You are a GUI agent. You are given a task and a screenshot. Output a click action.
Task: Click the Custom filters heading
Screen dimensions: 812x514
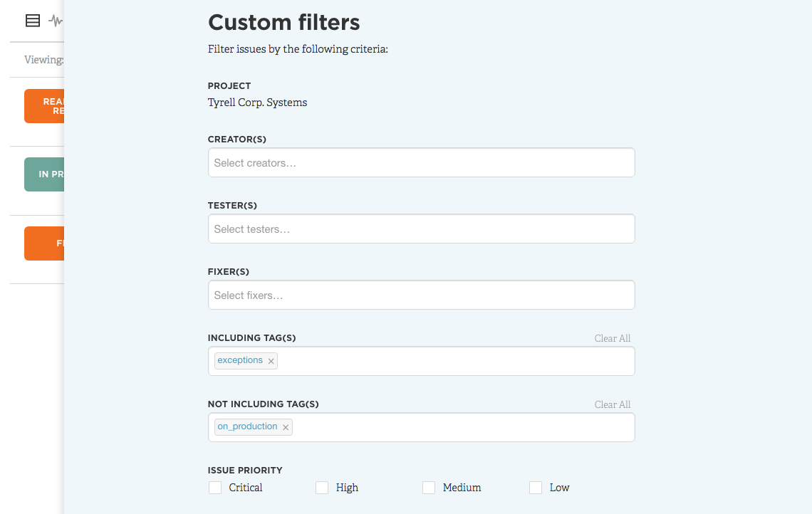[283, 22]
